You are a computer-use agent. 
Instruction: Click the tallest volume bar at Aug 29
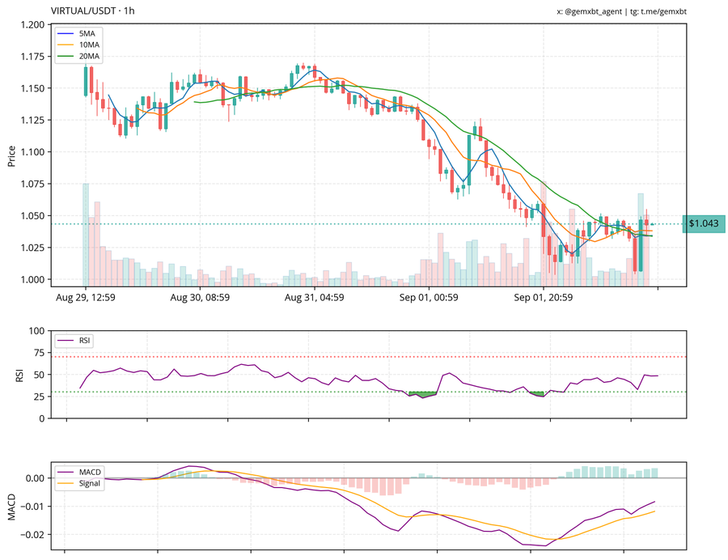[86, 235]
